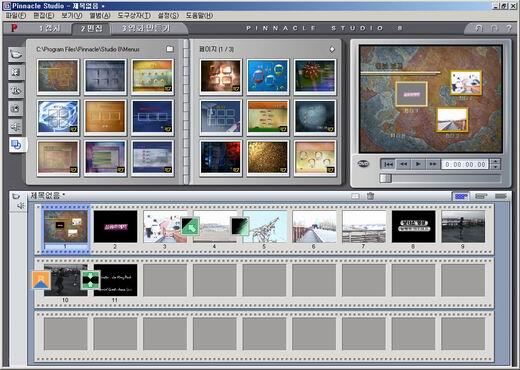The height and width of the screenshot is (370, 520).
Task: Click the 0:00:00.00 timecode field
Action: point(465,164)
